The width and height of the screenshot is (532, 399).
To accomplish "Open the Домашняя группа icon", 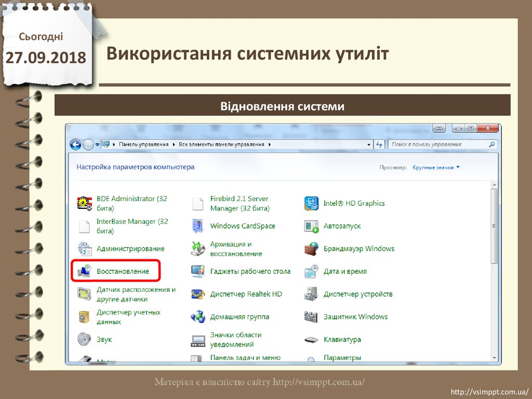I will coord(198,316).
